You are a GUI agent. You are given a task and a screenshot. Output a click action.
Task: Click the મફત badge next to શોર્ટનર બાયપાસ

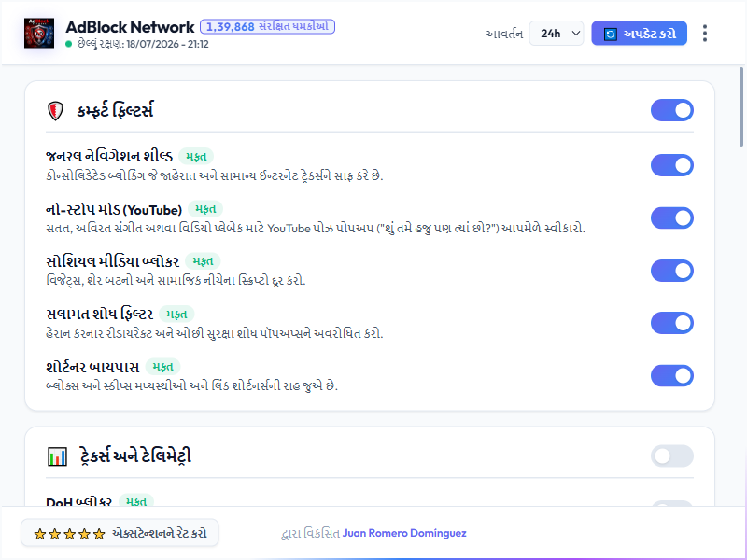[x=162, y=367]
